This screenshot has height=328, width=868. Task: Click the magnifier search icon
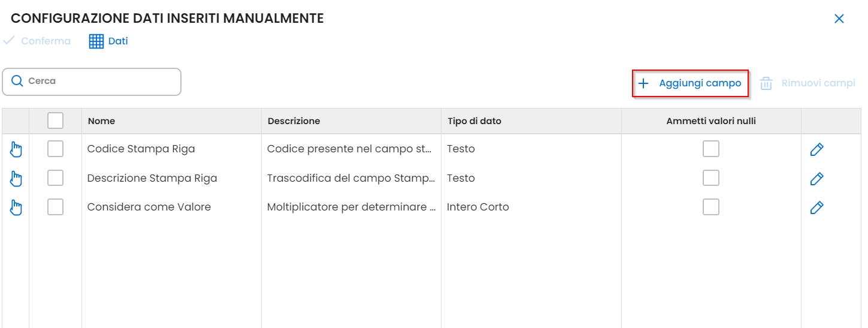point(17,81)
